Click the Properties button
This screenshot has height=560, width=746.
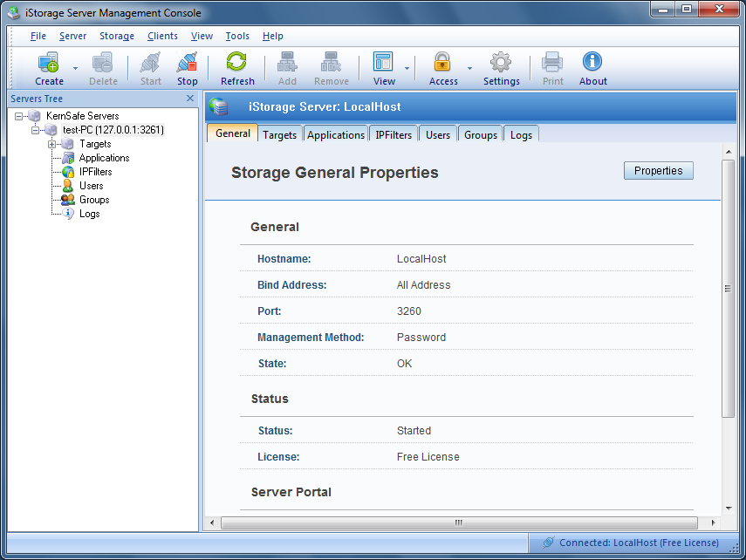pyautogui.click(x=659, y=171)
